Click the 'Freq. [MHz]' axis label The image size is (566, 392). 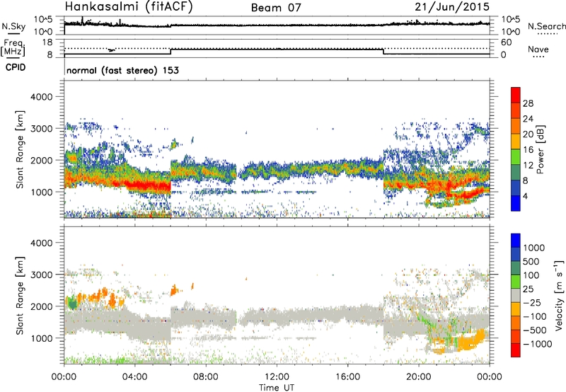coord(13,48)
